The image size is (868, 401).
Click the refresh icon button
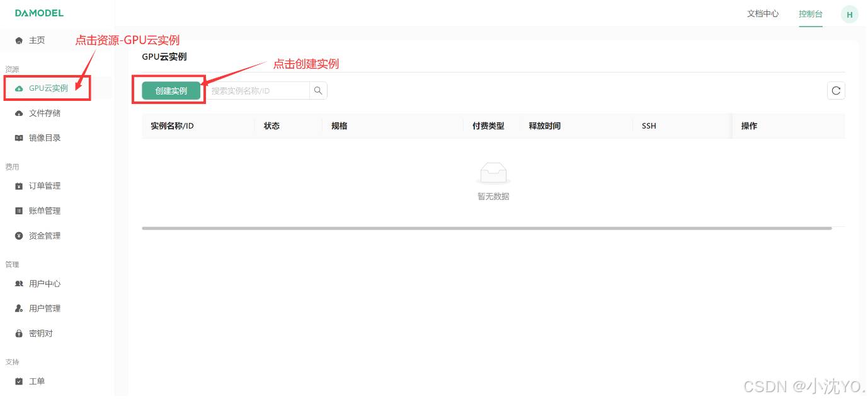pos(836,91)
